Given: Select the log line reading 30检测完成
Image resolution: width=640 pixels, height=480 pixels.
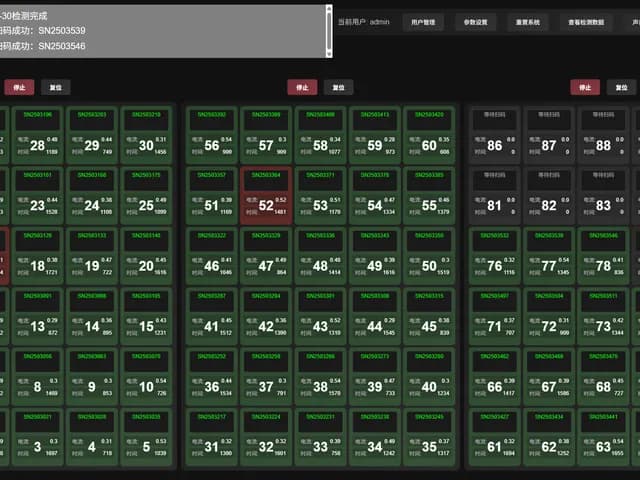Looking at the screenshot, I should pos(24,16).
